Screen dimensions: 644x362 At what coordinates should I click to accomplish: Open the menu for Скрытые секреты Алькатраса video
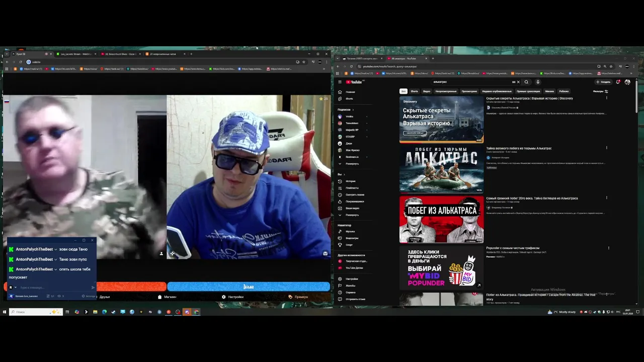click(x=606, y=98)
